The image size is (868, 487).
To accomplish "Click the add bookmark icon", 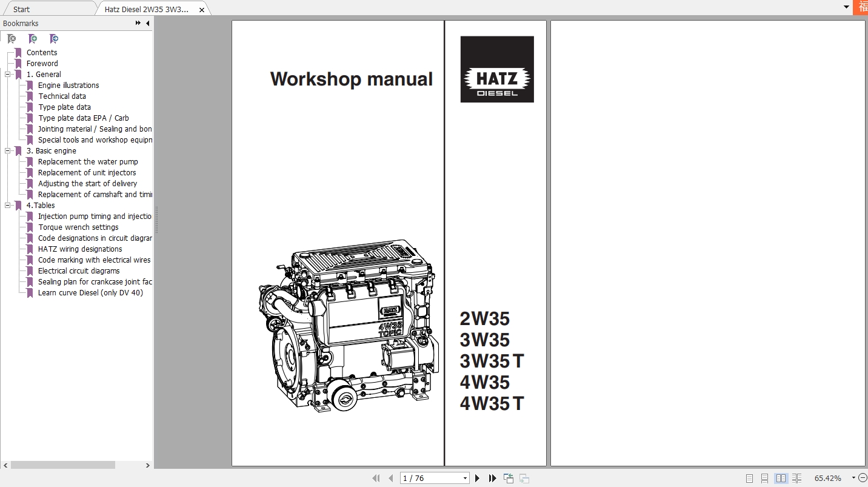I will pyautogui.click(x=33, y=38).
